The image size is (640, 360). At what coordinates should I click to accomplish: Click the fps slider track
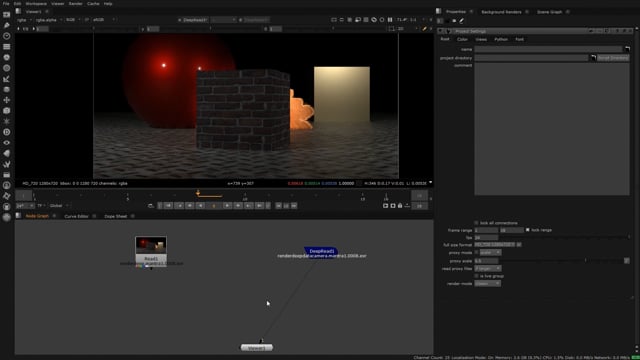(564, 237)
